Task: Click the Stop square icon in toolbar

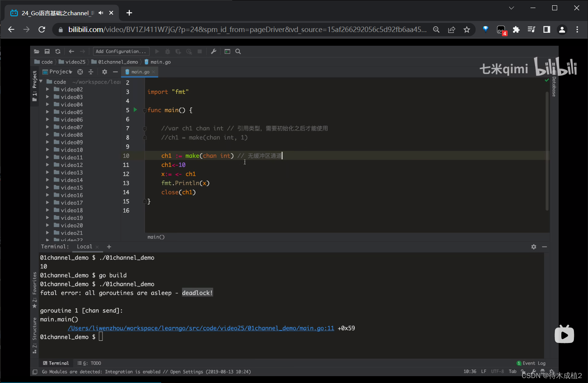Action: pos(200,51)
